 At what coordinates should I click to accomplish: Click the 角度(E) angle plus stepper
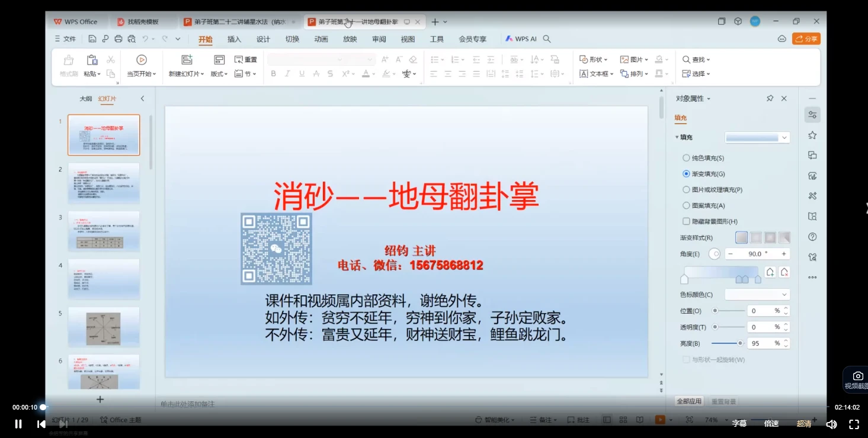[784, 254]
